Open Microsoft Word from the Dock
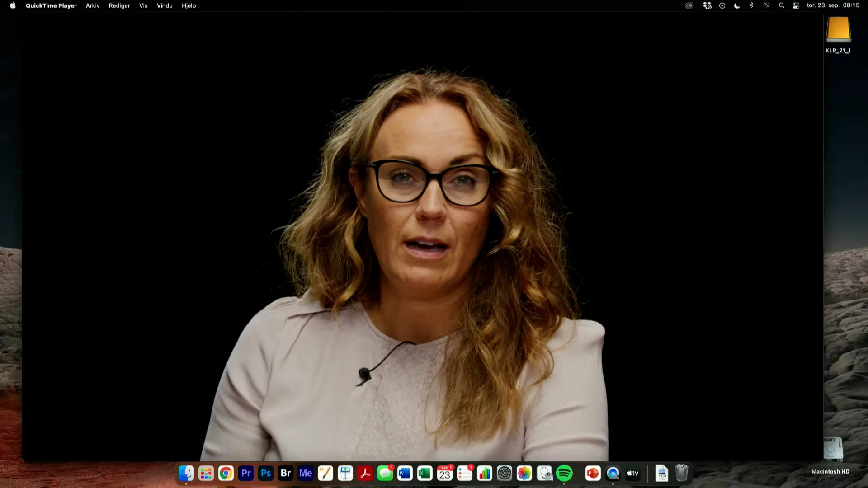868x488 pixels. click(405, 473)
